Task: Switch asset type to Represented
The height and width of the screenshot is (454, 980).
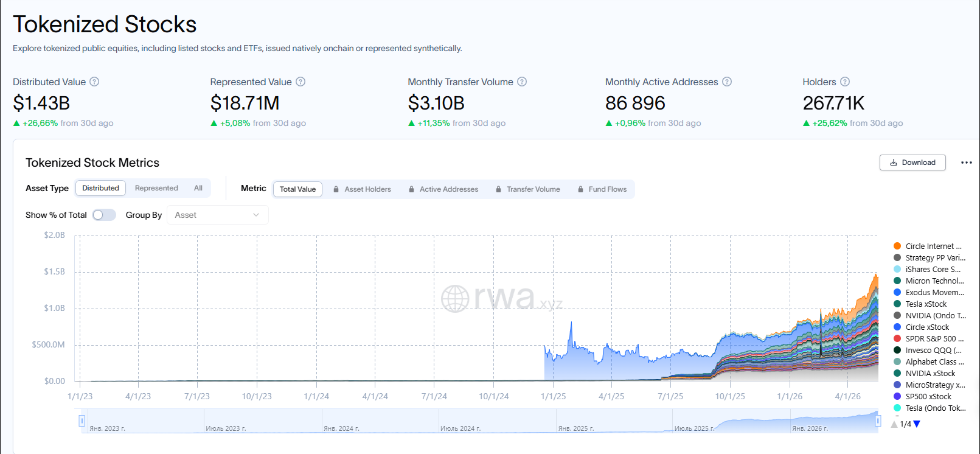Action: [156, 188]
